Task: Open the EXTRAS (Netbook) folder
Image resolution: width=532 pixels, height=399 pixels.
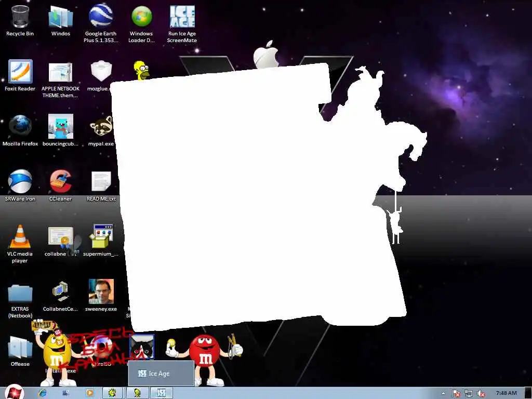Action: point(20,301)
